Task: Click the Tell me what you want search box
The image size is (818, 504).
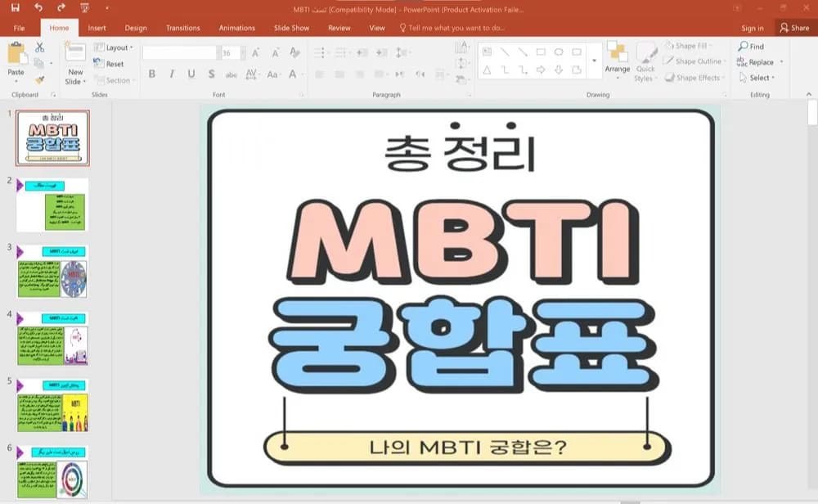Action: click(452, 28)
